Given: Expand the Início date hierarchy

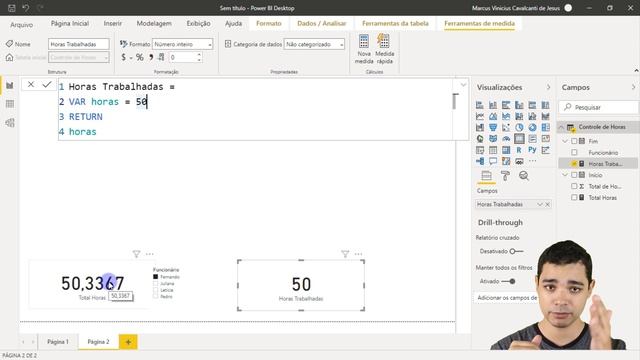Looking at the screenshot, I should (x=565, y=175).
